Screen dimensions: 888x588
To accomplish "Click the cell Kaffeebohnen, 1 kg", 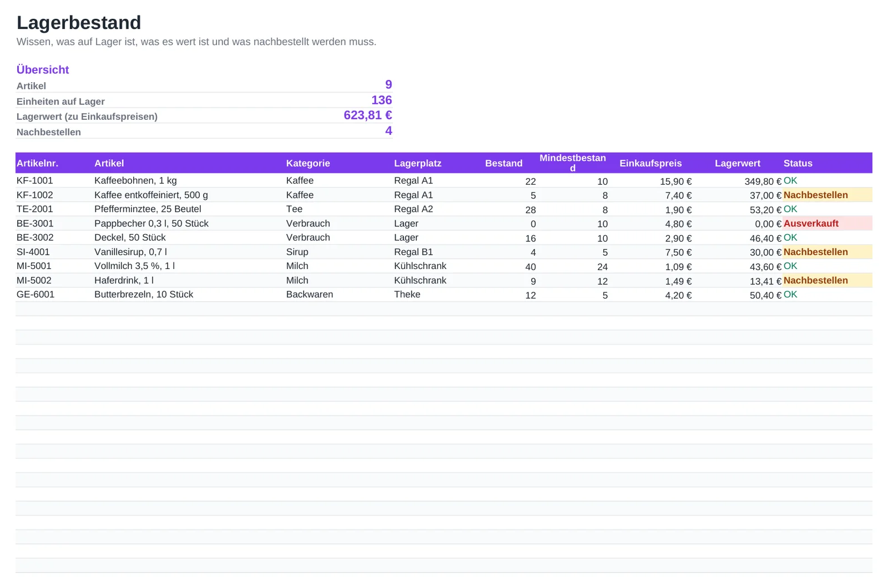I will point(135,181).
